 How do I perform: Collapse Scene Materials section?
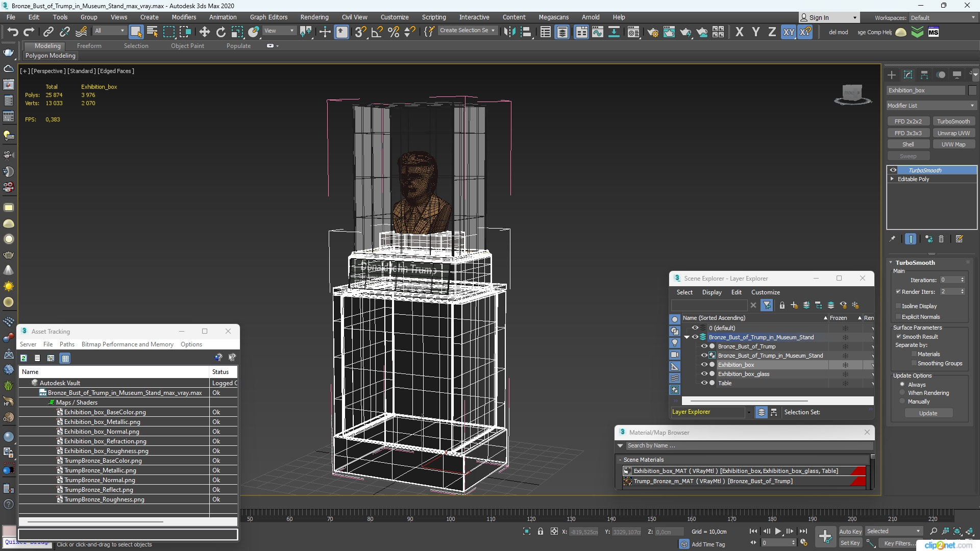pos(620,460)
